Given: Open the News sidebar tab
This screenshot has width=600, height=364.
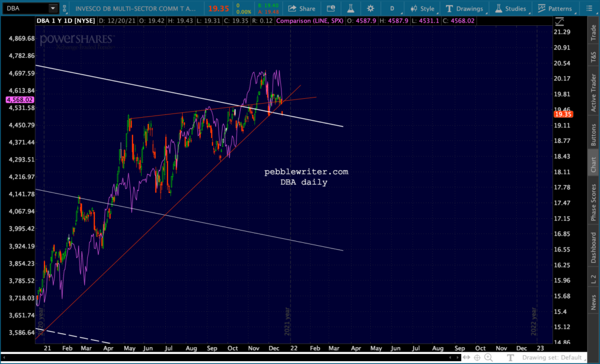Looking at the screenshot, I should (x=594, y=302).
